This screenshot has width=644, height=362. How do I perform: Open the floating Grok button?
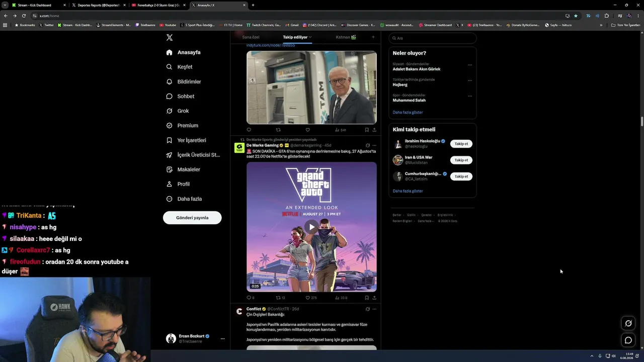[628, 323]
